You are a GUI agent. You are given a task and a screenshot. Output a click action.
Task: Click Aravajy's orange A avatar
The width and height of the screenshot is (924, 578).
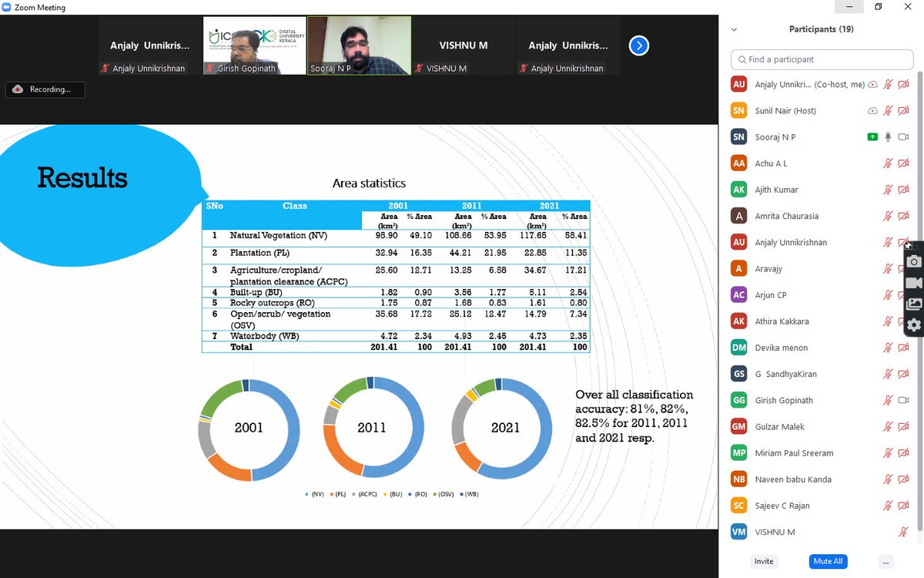click(x=739, y=268)
